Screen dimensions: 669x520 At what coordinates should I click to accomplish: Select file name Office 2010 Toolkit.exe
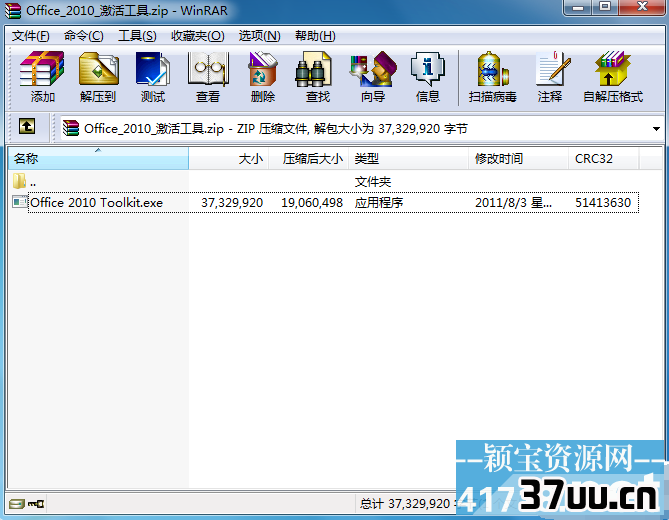(x=96, y=203)
